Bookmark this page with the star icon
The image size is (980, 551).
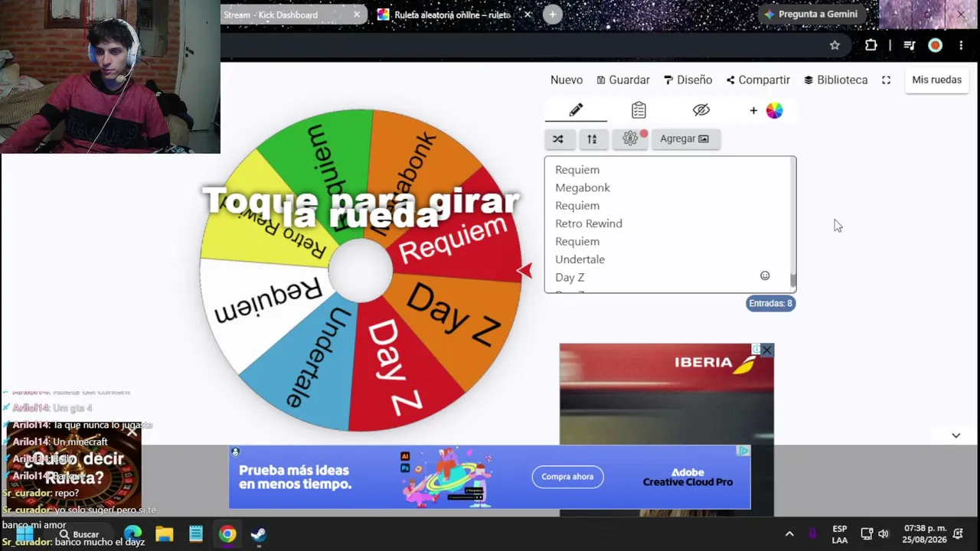[x=835, y=45]
